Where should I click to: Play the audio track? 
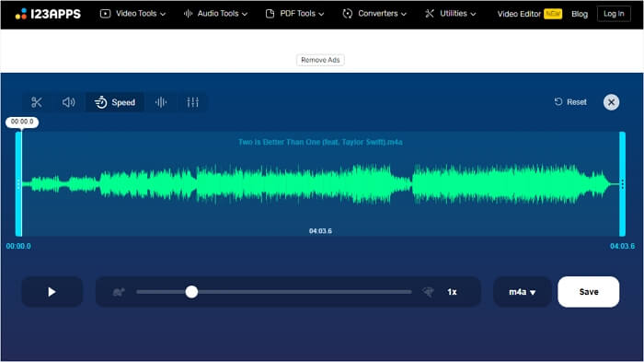pos(52,292)
